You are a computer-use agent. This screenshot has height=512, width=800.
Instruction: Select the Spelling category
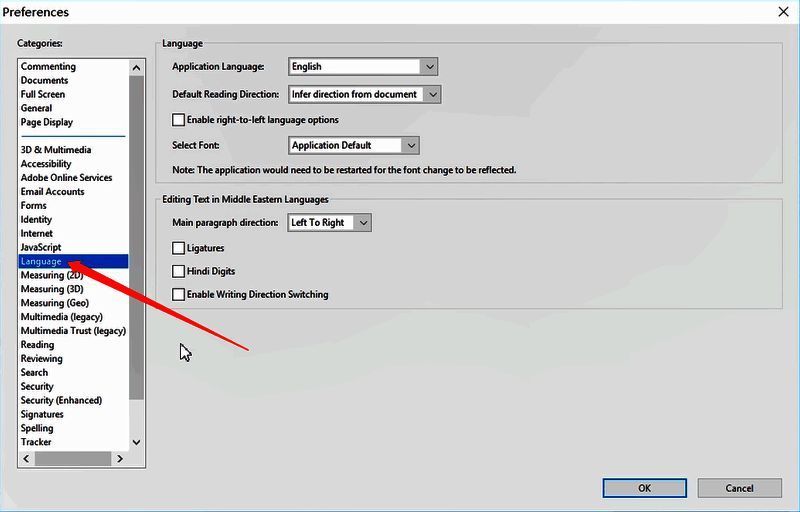37,428
